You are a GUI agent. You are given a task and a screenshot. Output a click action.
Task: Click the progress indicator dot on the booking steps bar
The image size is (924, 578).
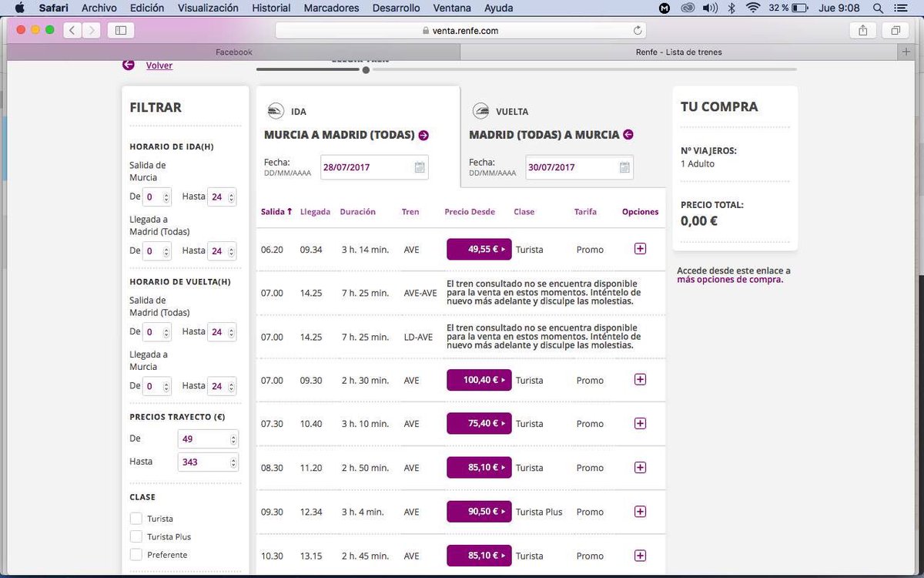[366, 69]
